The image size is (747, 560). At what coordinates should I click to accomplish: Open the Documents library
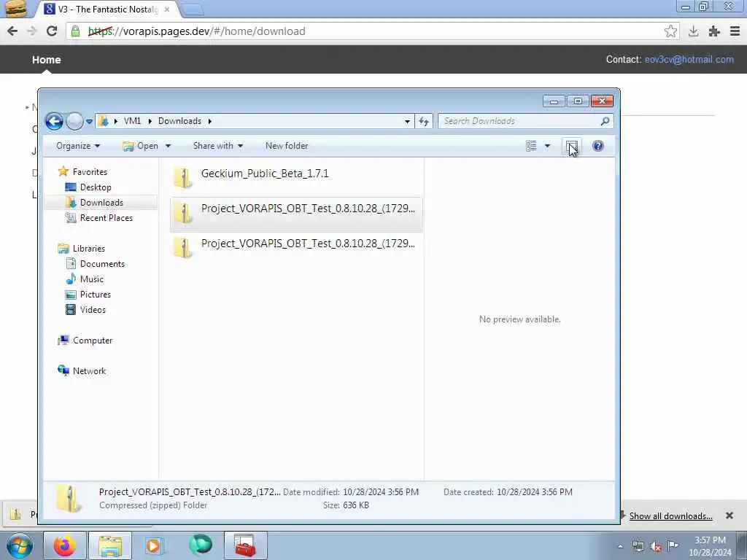pos(95,263)
